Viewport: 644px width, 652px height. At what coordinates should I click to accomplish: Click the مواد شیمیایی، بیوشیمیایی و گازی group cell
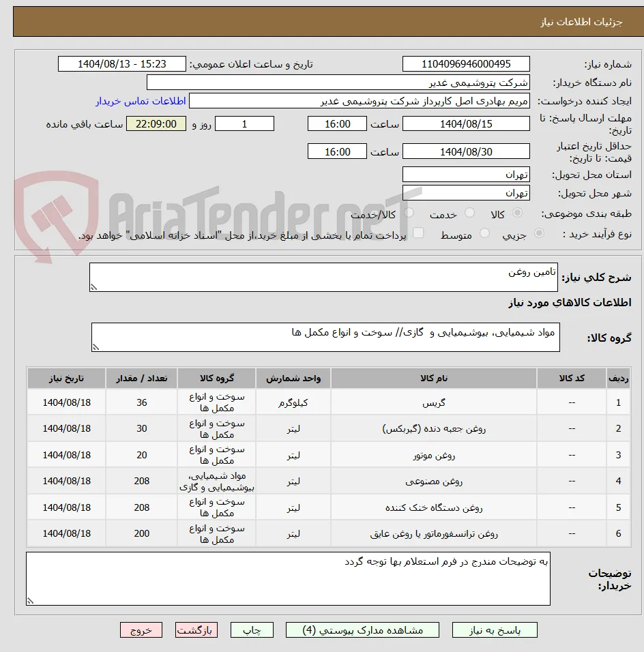click(x=216, y=481)
